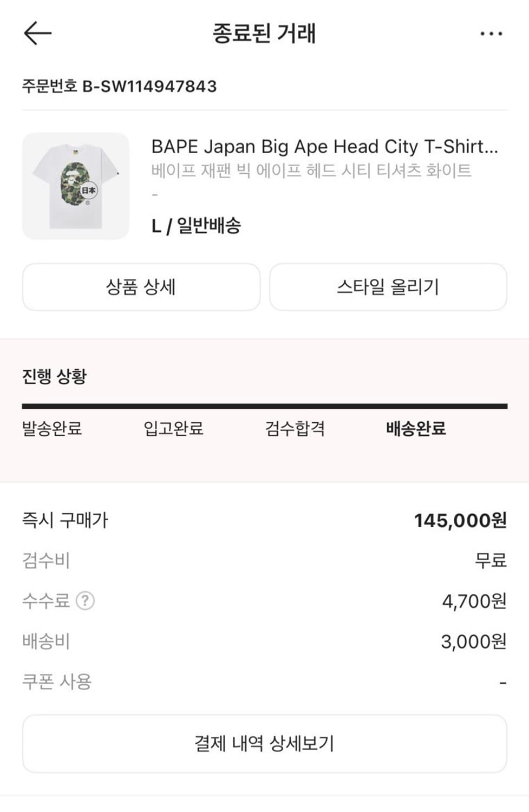Tap the back arrow icon
The width and height of the screenshot is (529, 812).
(37, 33)
